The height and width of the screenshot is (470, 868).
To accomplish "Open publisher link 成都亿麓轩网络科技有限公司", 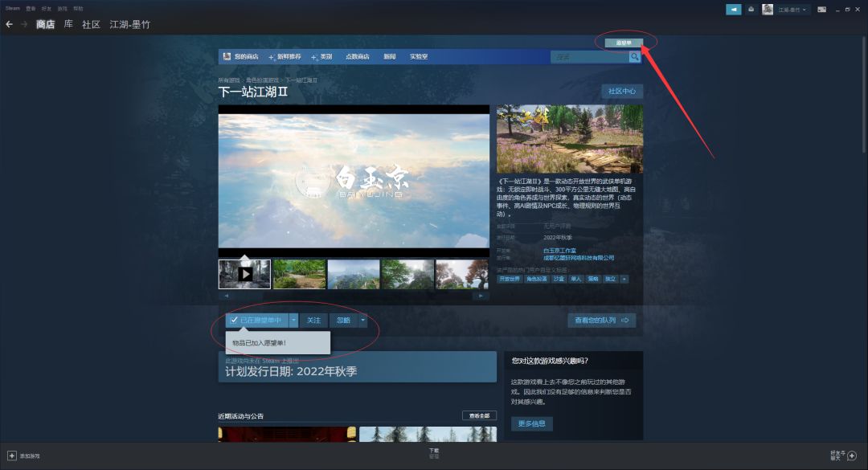I will point(579,257).
